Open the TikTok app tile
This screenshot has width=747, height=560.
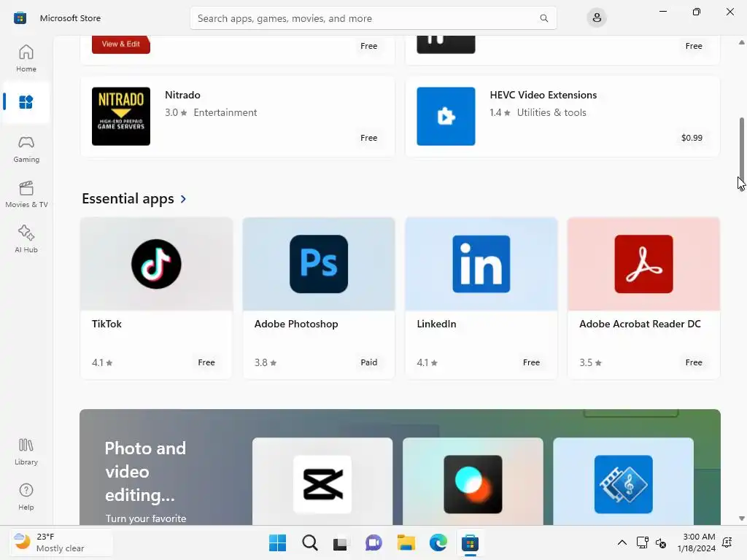pyautogui.click(x=156, y=298)
